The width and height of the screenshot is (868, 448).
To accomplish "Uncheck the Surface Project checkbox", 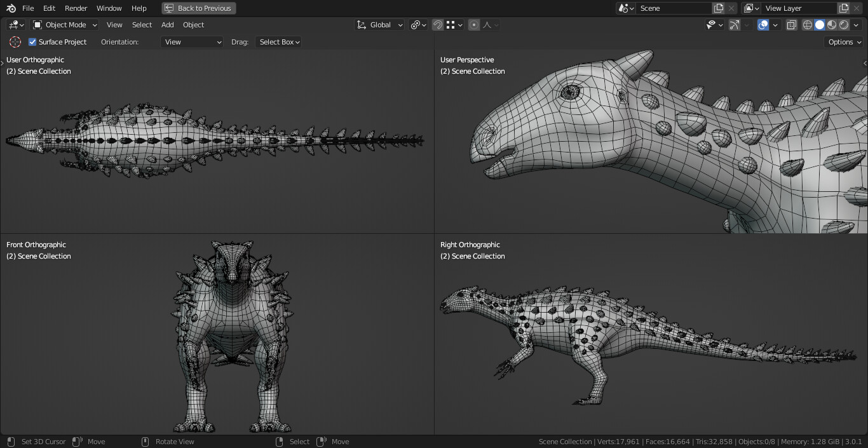I will coord(33,42).
